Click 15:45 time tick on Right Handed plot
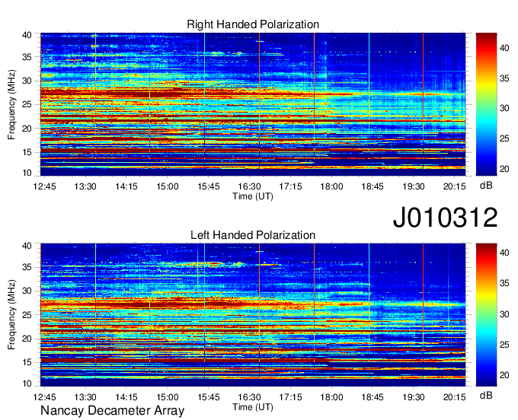 pos(209,186)
